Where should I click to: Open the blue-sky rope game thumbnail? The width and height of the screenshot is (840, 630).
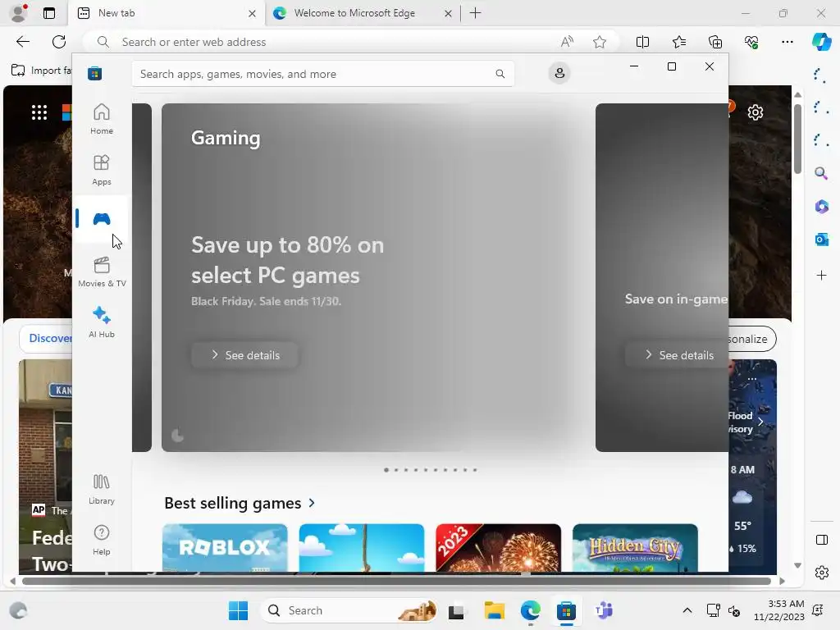click(362, 547)
